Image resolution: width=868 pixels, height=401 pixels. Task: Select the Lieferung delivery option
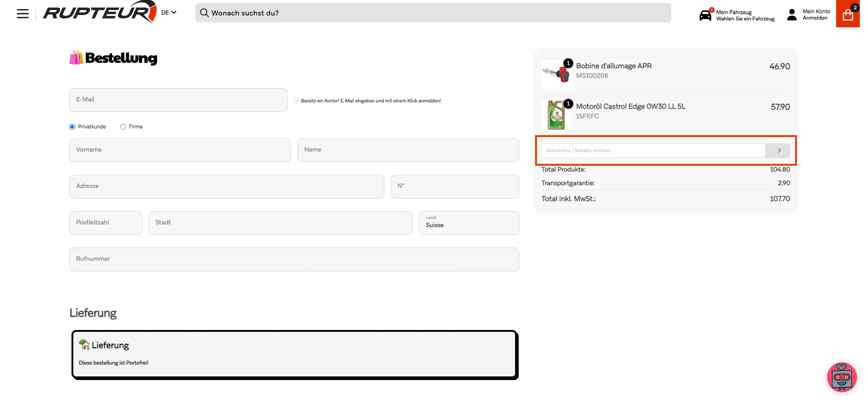295,354
